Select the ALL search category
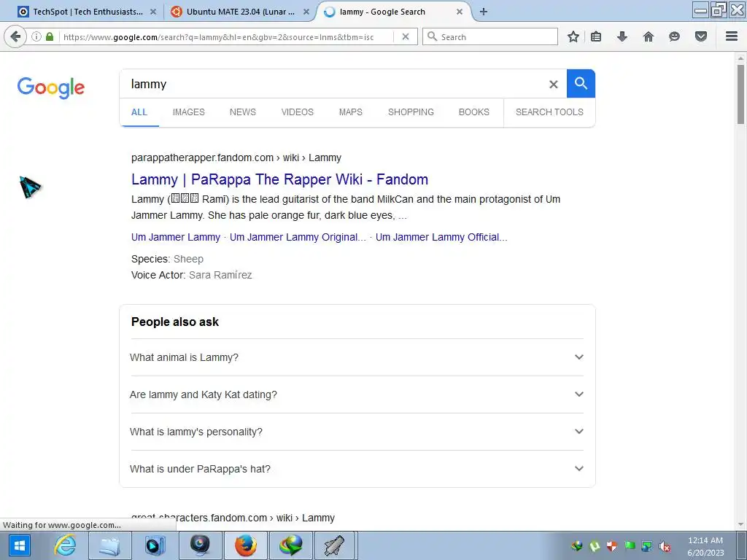The image size is (747, 560). pos(139,112)
